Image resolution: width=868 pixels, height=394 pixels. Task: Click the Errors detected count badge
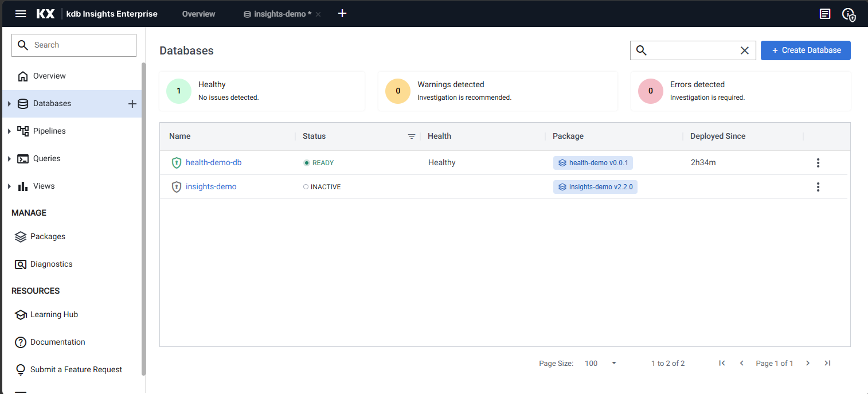(651, 91)
